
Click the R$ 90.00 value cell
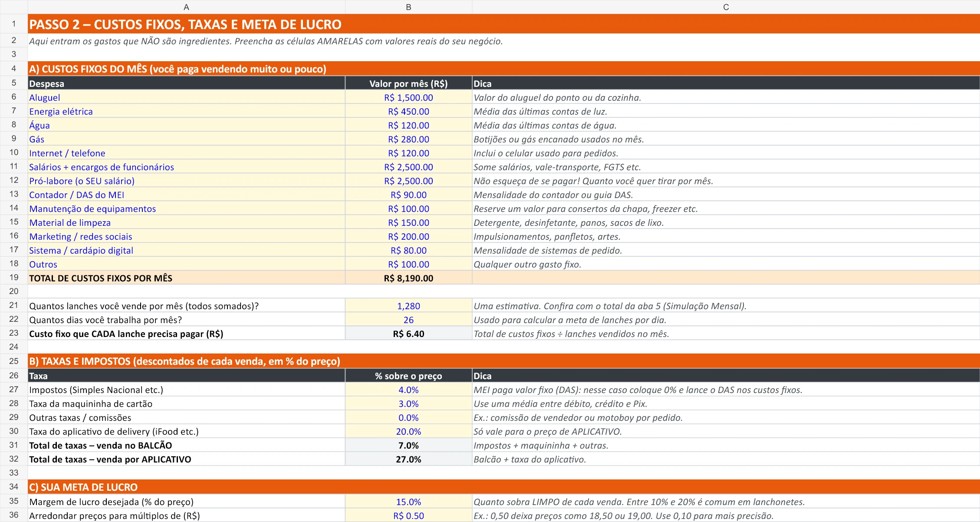(x=408, y=195)
